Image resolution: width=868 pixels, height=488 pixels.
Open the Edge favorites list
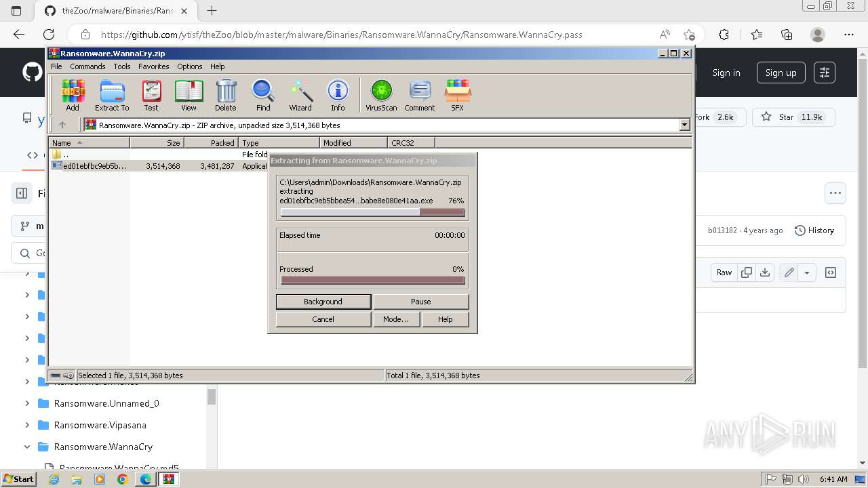(x=757, y=35)
